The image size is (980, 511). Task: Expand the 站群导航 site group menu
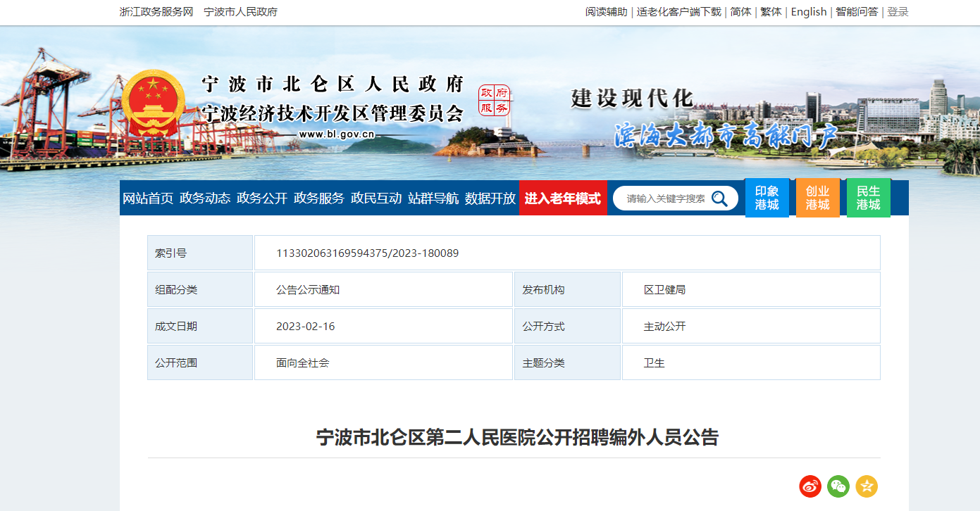coord(433,198)
